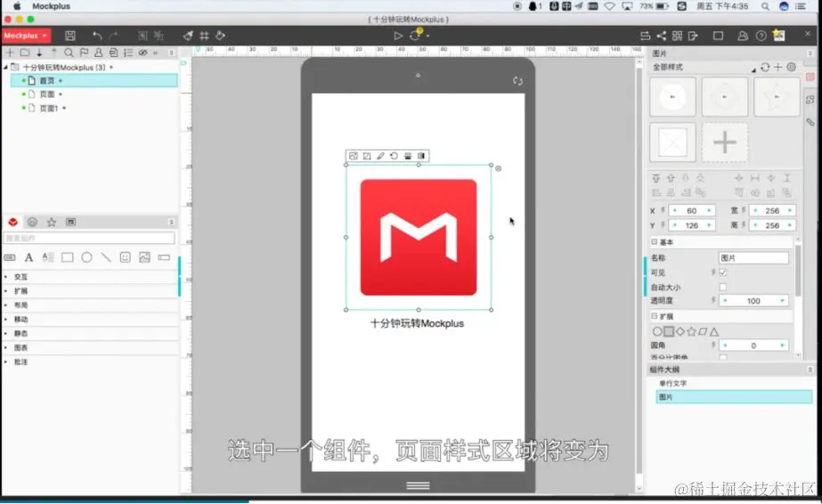Select the format painter brush icon

(188, 36)
